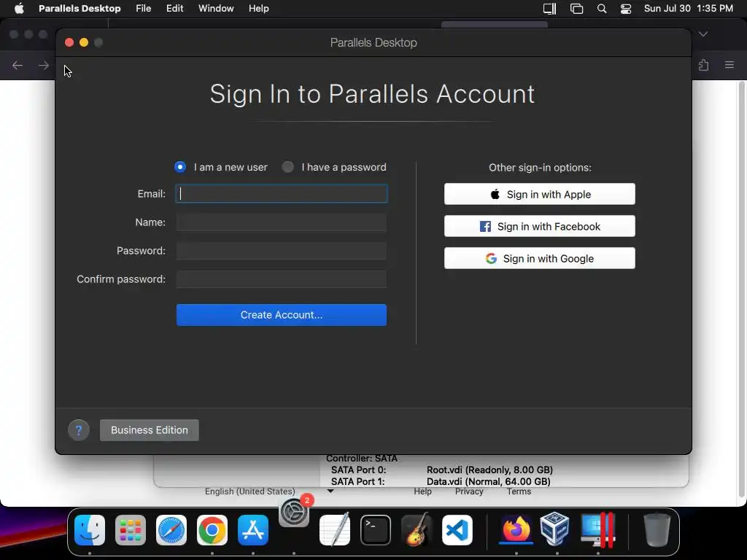The height and width of the screenshot is (560, 747).
Task: Open the Edit menu
Action: 175,9
